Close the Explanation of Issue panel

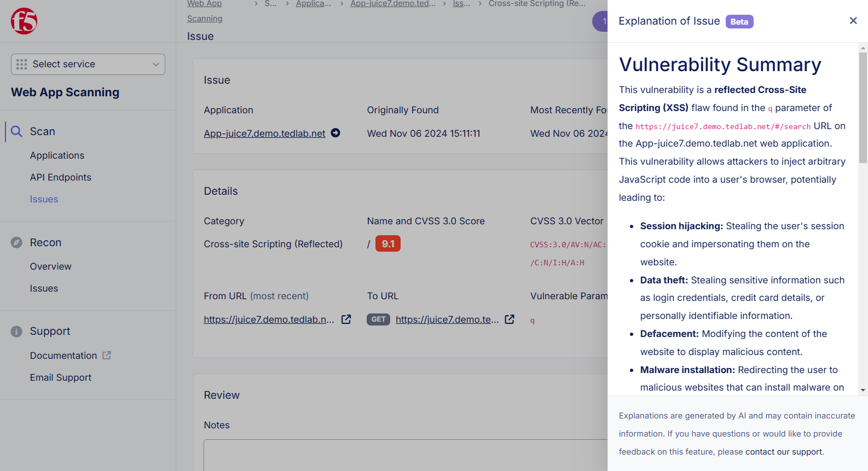(x=853, y=21)
